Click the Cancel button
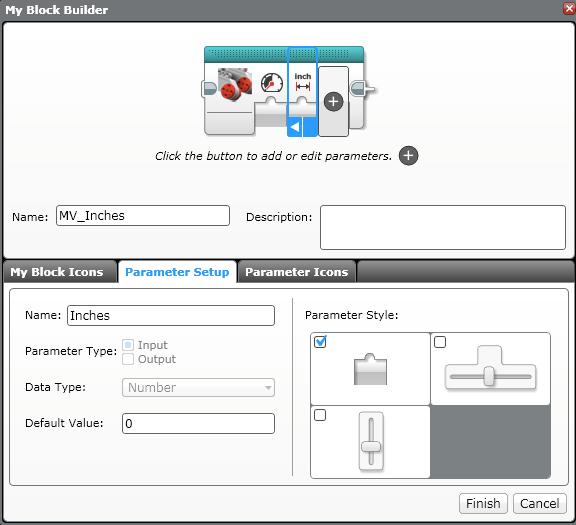Viewport: 576px width, 525px height. point(540,503)
